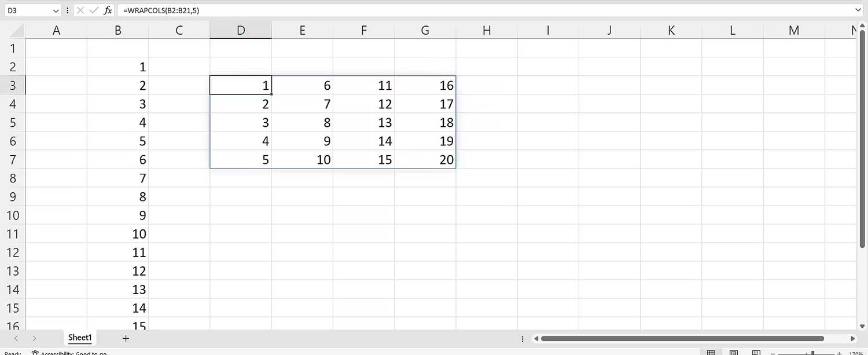Screen dimensions: 868x355
Task: Expand the formula bar with its dropdown arrow
Action: [857, 10]
